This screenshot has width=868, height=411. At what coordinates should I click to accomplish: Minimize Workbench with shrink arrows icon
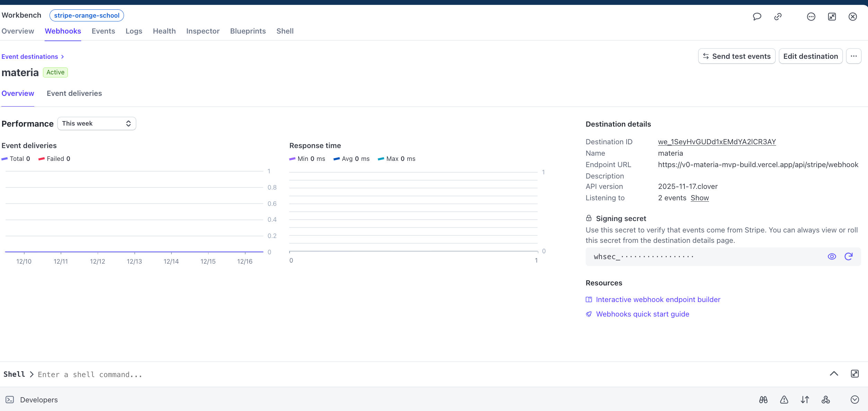[x=832, y=17]
